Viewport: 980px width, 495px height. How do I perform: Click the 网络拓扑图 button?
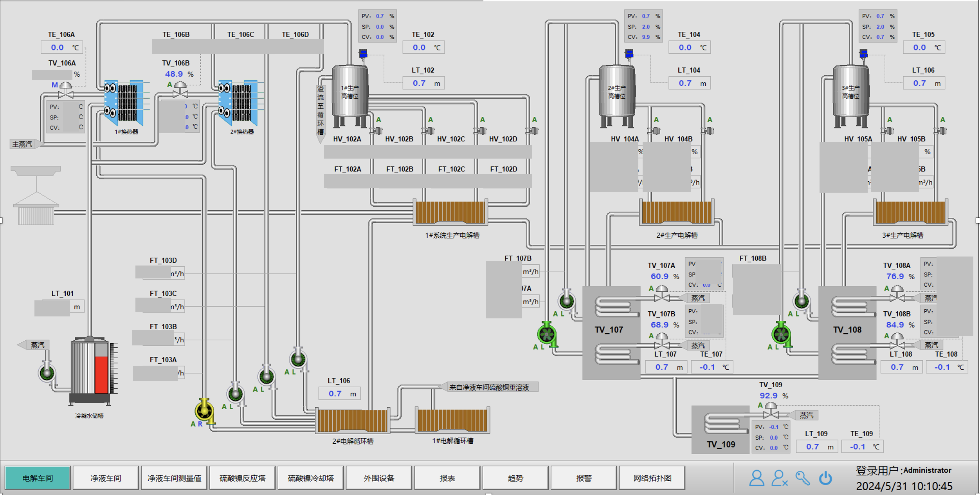[652, 478]
